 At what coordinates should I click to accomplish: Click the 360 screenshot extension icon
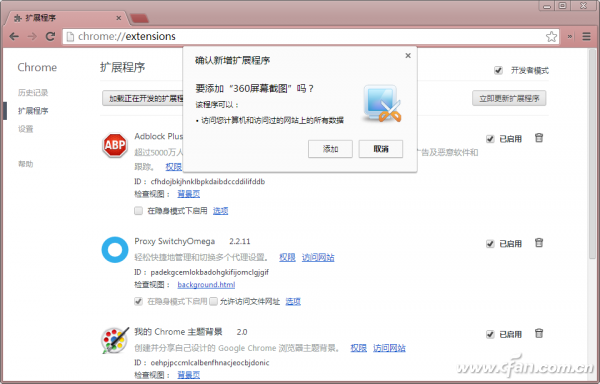pos(382,103)
